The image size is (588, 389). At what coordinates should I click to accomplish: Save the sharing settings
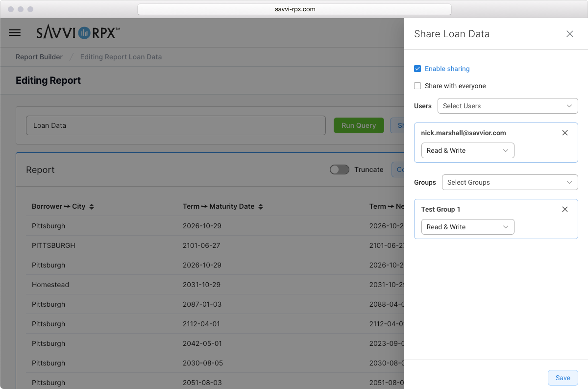tap(563, 378)
